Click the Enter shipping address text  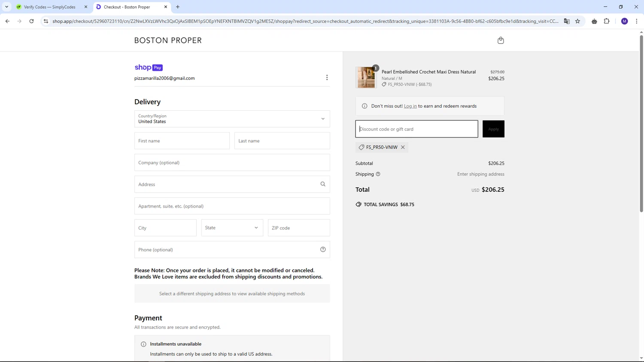tap(480, 174)
